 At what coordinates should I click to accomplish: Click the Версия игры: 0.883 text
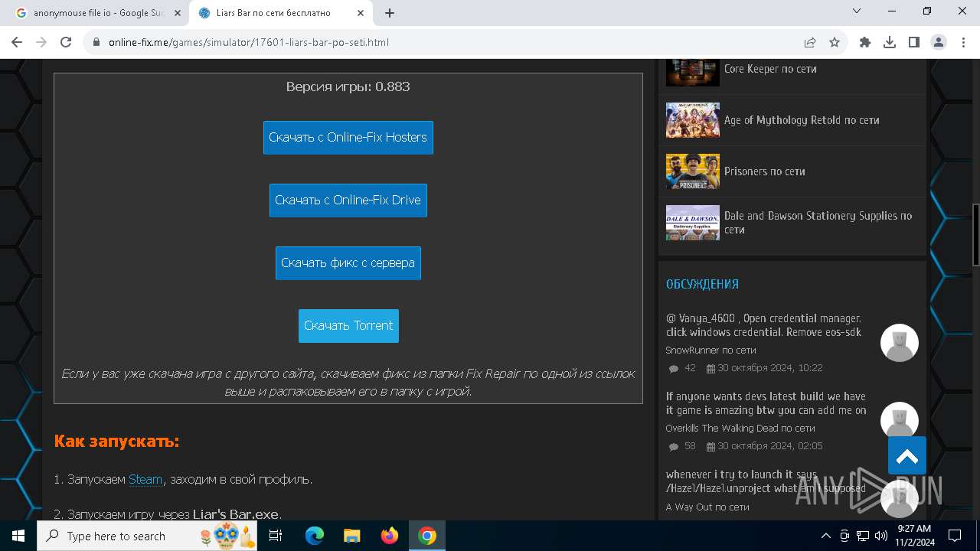348,86
